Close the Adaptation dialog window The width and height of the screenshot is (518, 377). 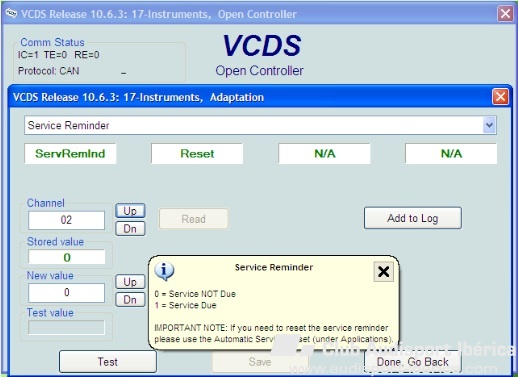[500, 97]
